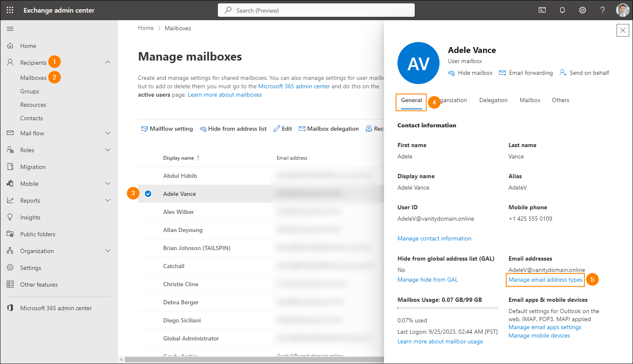Click the Adele Vance AV avatar
Screen dimensions: 633x364
(x=418, y=63)
